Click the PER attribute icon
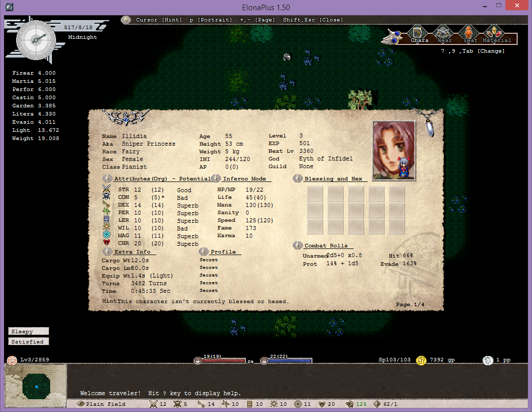532x412 pixels. tap(106, 212)
